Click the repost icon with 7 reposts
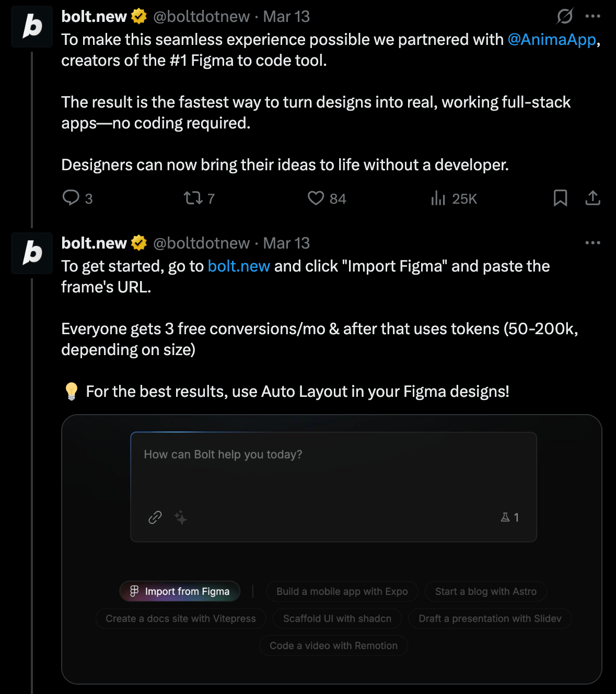The width and height of the screenshot is (616, 694). (193, 198)
